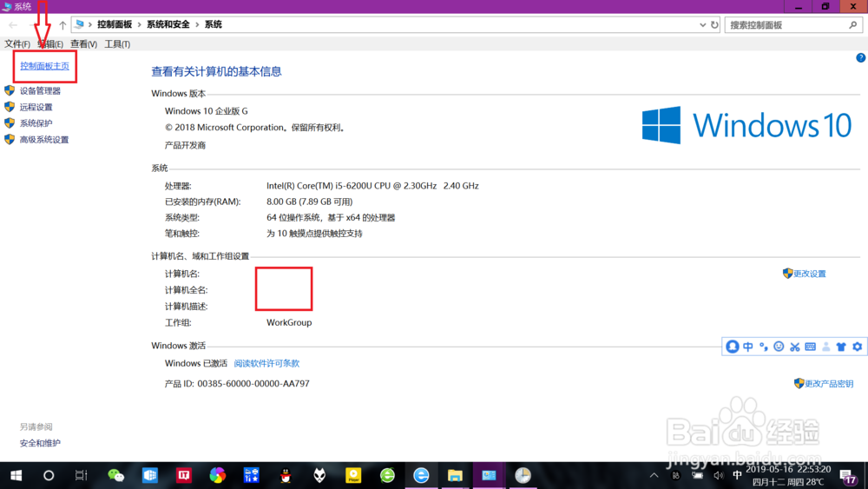Image resolution: width=868 pixels, height=489 pixels.
Task: Open 设备管理器 from sidebar
Action: pos(40,91)
